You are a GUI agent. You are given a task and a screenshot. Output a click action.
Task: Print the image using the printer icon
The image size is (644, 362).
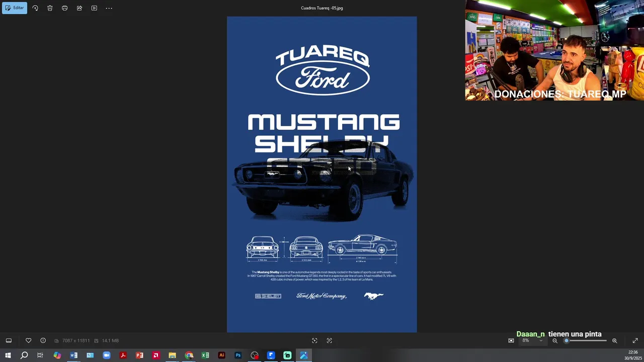[64, 8]
